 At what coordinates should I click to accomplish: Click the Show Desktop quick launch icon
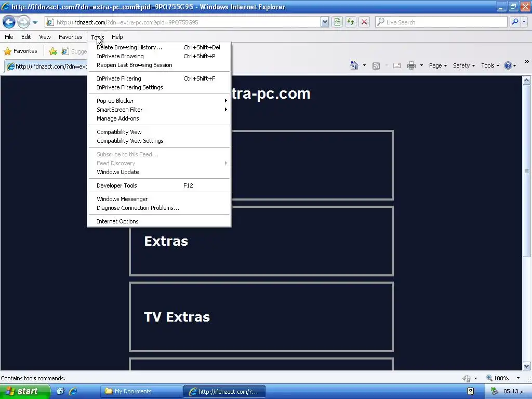pos(60,392)
